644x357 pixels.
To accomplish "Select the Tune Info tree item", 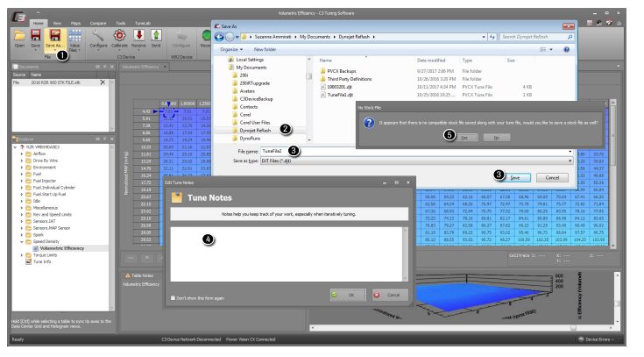I will coord(42,261).
